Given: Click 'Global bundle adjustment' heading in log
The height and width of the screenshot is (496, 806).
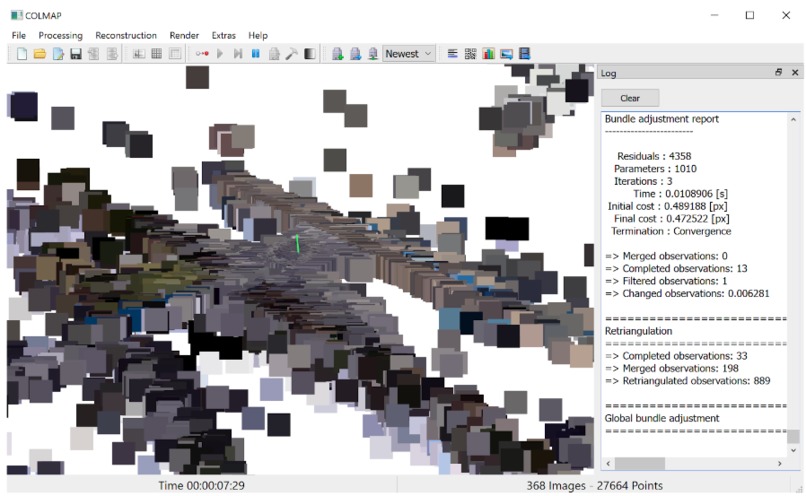Looking at the screenshot, I should point(662,418).
